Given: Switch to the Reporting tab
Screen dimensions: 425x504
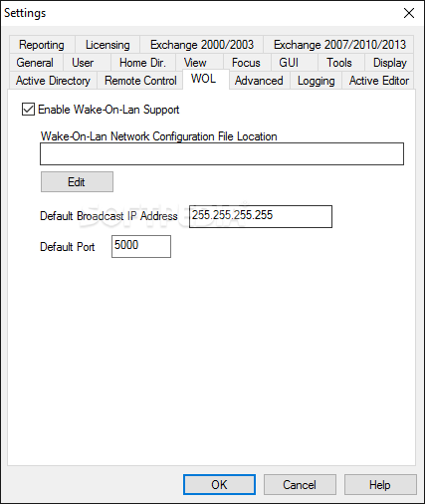Looking at the screenshot, I should pos(42,45).
